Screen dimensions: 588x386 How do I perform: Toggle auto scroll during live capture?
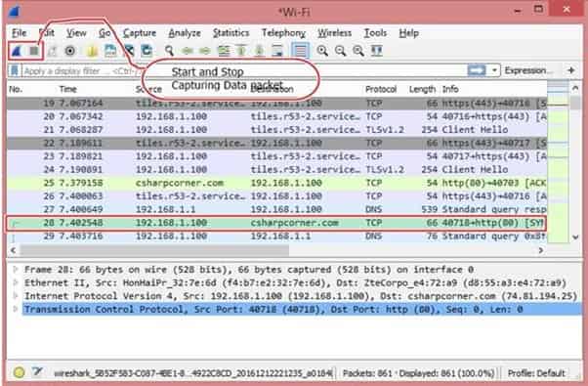coord(277,50)
